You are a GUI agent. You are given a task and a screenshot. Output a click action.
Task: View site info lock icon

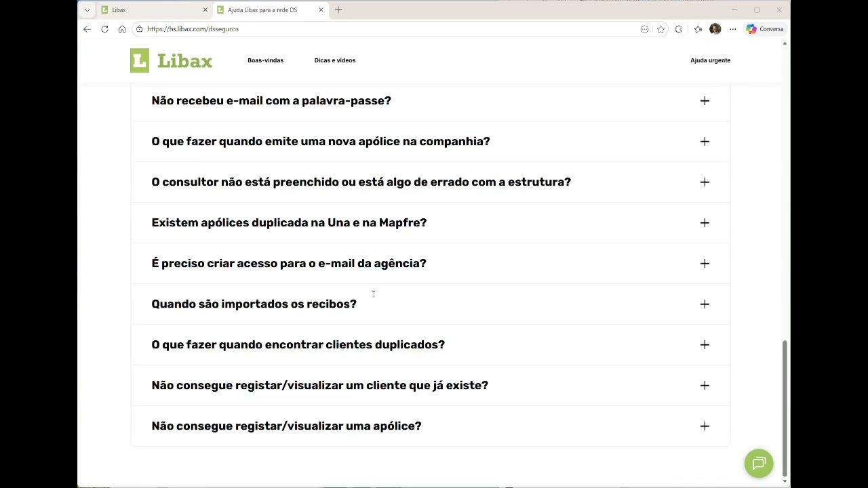tap(139, 29)
